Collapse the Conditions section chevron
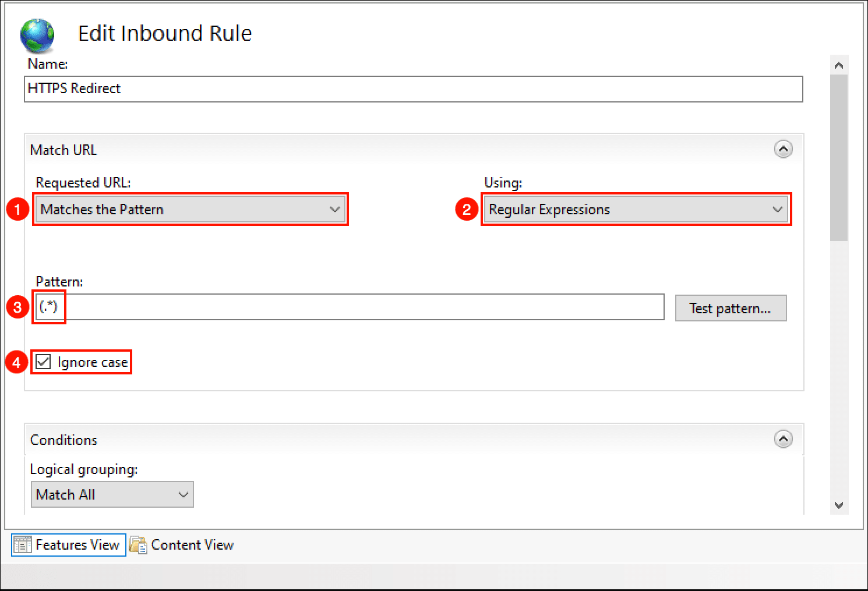868x591 pixels. (783, 439)
